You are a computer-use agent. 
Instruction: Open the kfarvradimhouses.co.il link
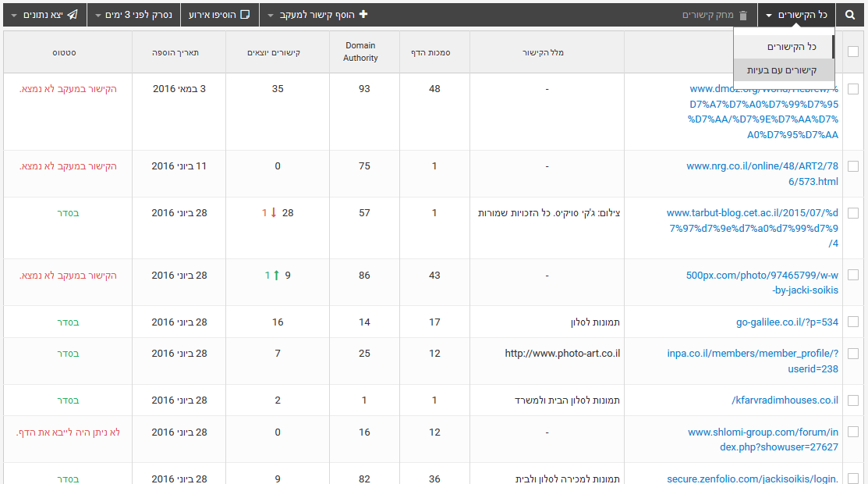(x=785, y=400)
